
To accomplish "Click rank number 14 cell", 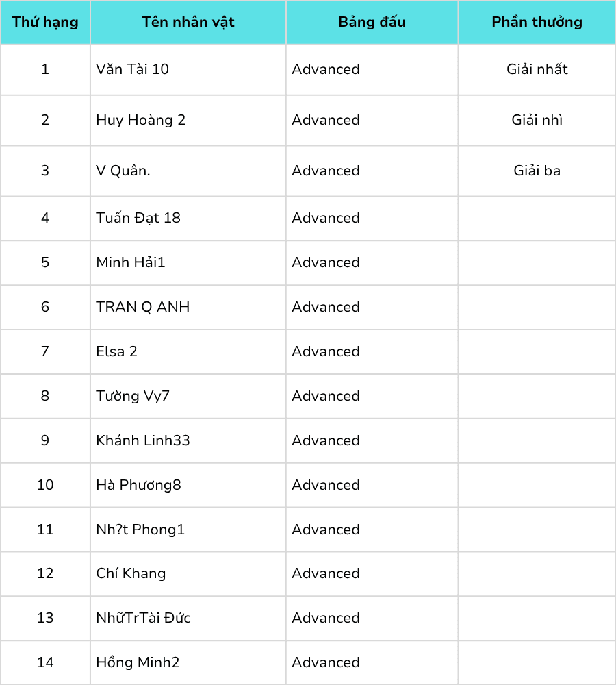I will 45,662.
